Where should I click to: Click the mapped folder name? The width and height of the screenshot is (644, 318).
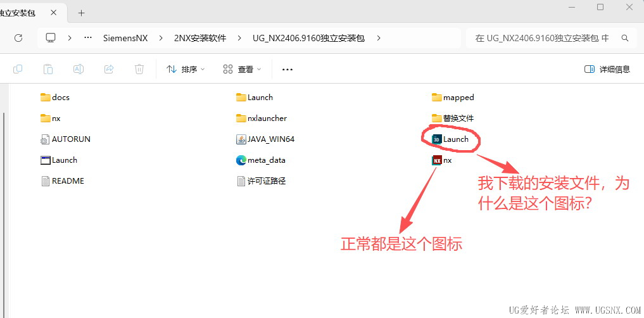click(x=458, y=98)
